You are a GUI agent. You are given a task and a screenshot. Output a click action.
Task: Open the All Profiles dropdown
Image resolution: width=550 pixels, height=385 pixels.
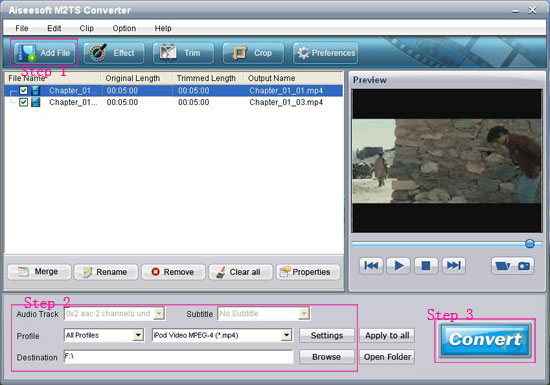tap(138, 335)
